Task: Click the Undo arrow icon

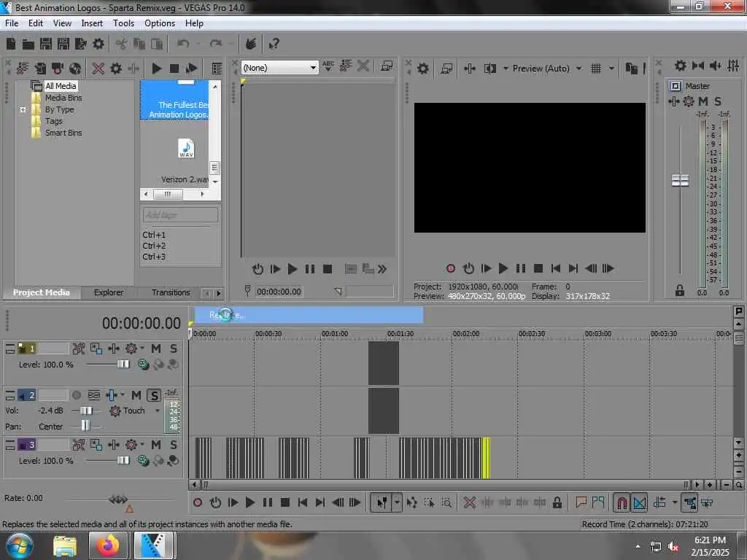Action: [x=183, y=44]
